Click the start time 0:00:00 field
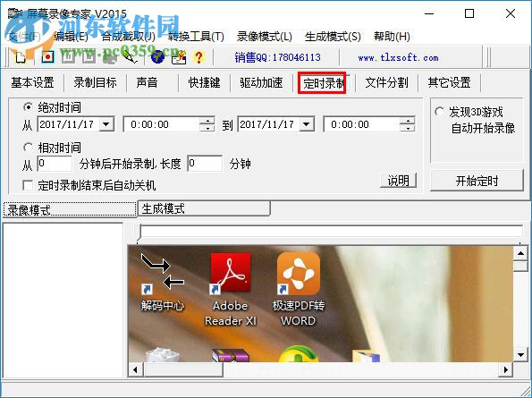Viewport: 532px width, 398px height. point(161,124)
